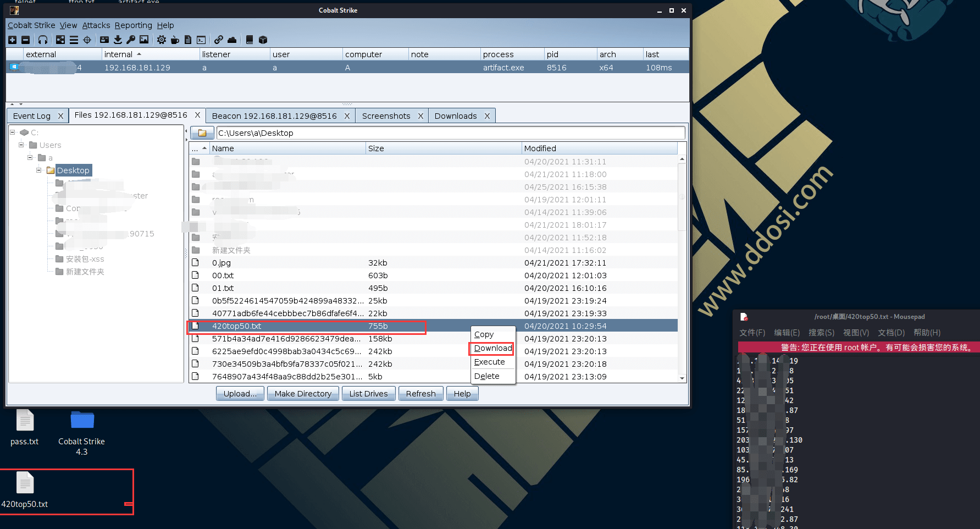
Task: Click the List Drives button
Action: [x=368, y=394]
